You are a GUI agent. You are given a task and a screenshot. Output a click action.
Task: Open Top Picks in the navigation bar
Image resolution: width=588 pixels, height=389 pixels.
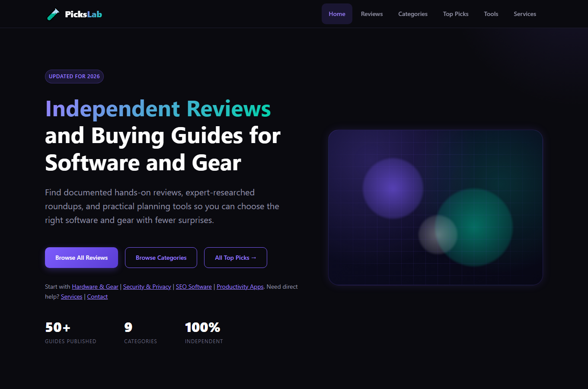coord(456,14)
